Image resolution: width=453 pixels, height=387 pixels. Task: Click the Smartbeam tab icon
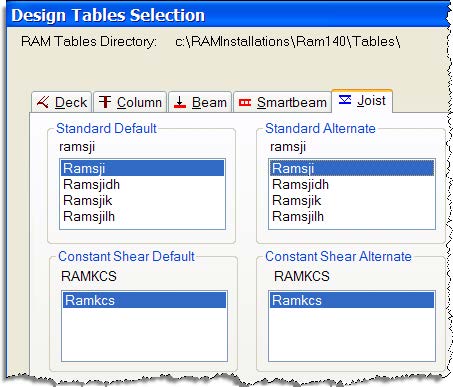(245, 102)
